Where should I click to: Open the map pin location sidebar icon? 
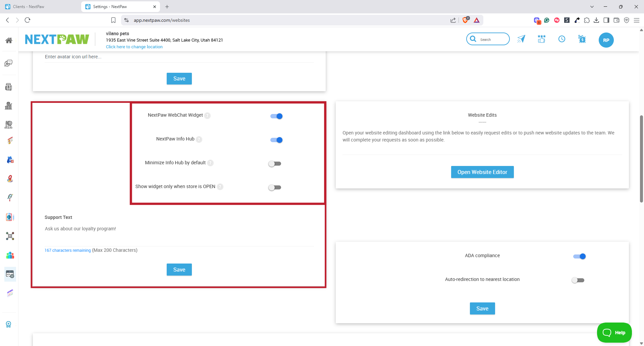click(x=10, y=179)
